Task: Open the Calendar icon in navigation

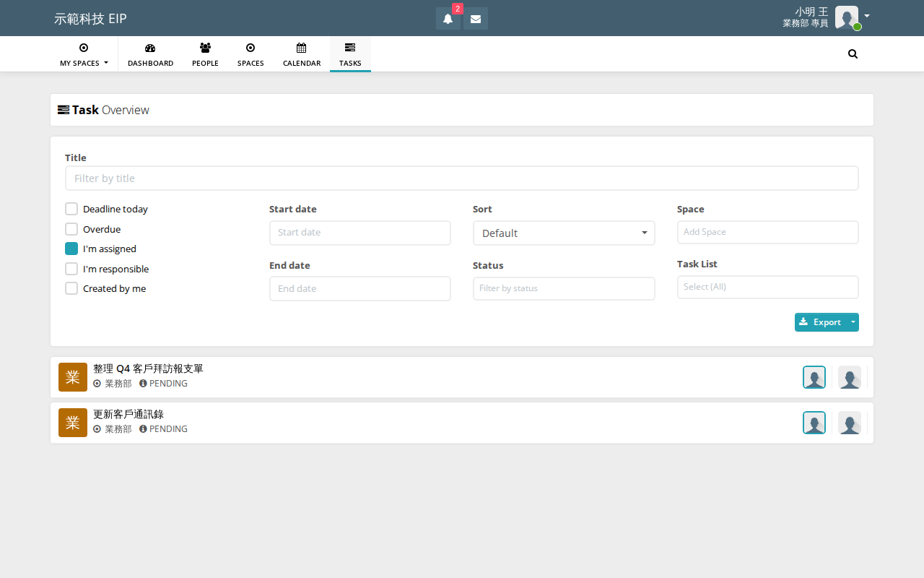Action: [x=302, y=48]
